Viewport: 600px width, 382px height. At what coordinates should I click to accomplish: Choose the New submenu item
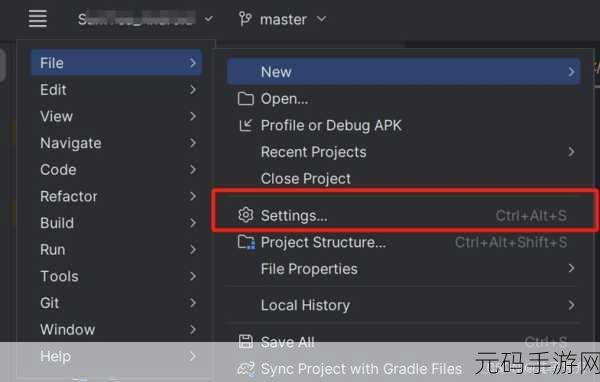click(x=403, y=72)
